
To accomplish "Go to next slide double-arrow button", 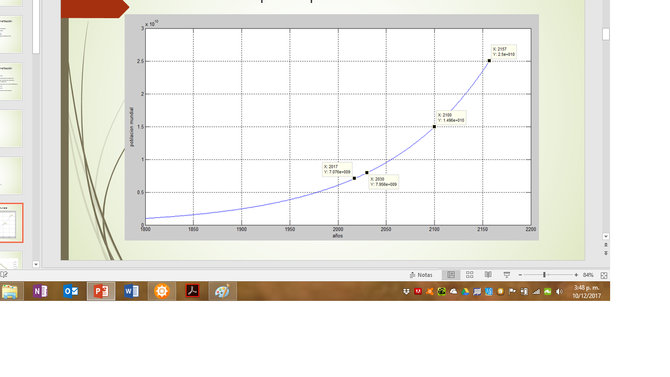I will point(605,253).
